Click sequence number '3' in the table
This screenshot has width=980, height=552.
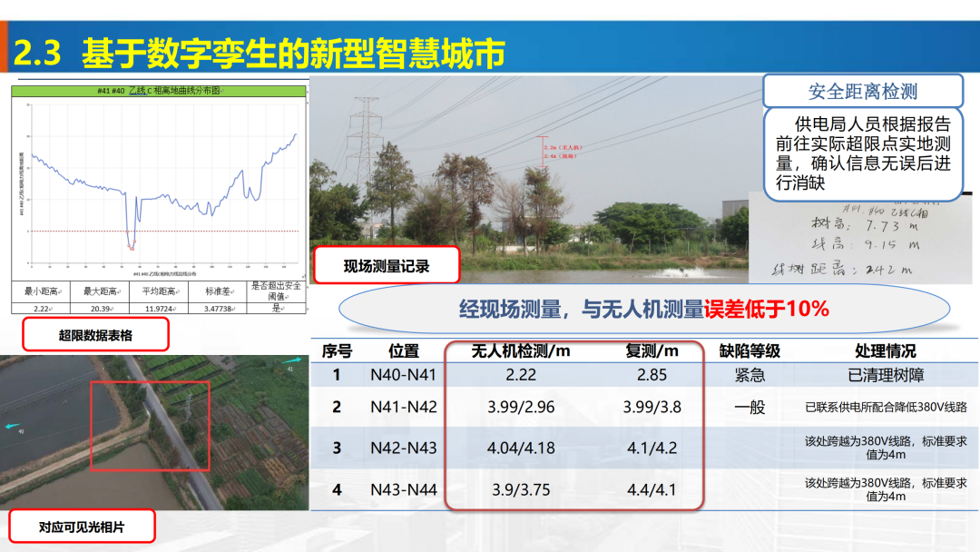pyautogui.click(x=337, y=448)
